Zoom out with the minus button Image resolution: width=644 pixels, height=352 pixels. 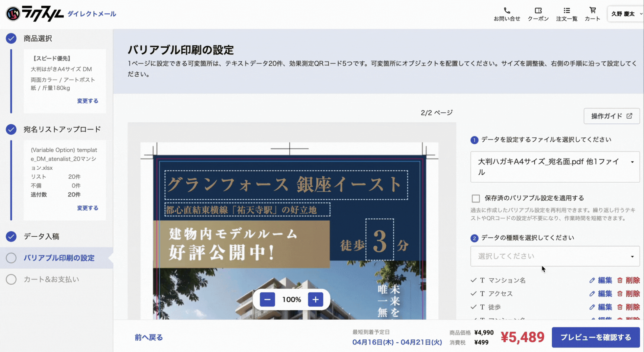pyautogui.click(x=267, y=300)
